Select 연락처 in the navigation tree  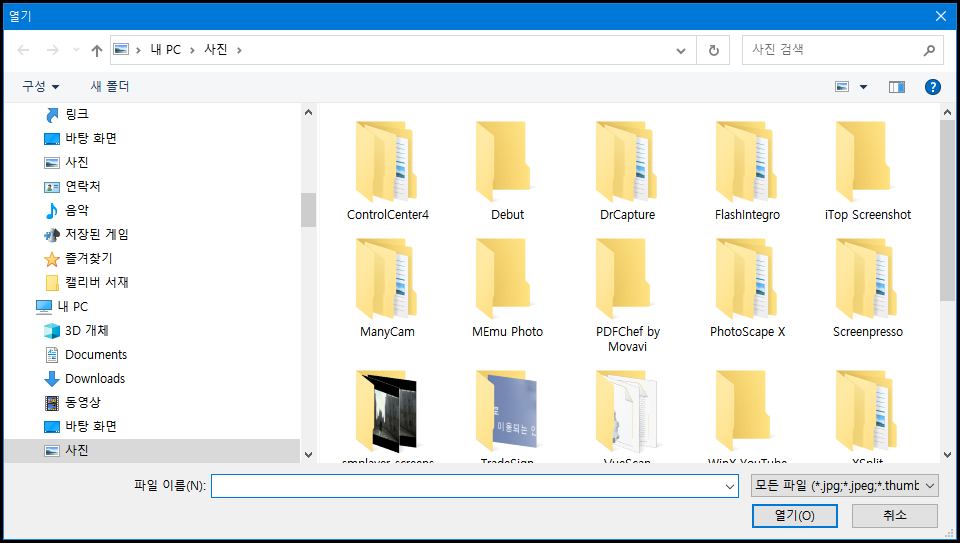(83, 186)
